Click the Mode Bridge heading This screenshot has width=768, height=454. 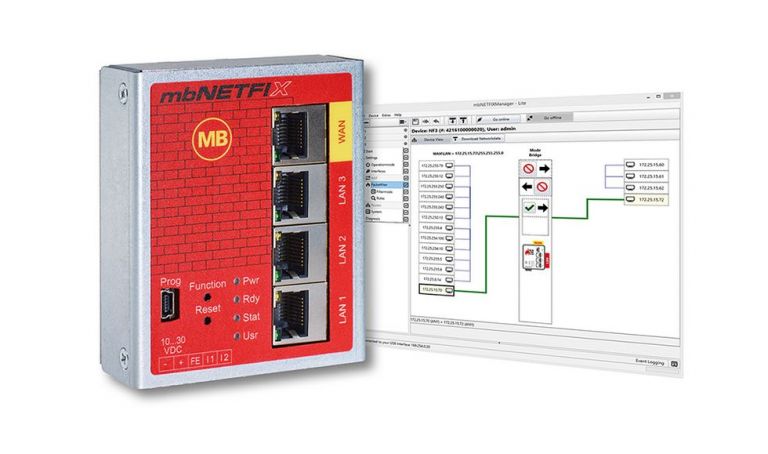point(535,152)
